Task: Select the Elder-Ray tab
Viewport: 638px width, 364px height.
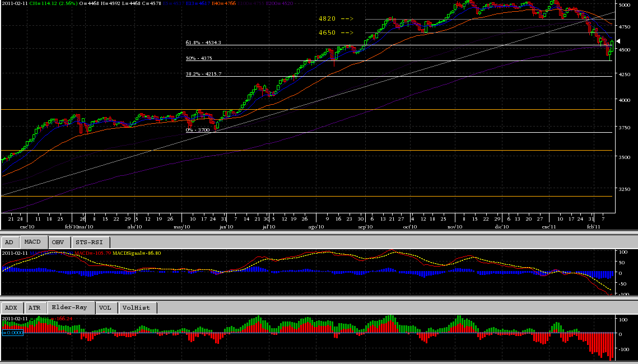Action: coord(70,308)
